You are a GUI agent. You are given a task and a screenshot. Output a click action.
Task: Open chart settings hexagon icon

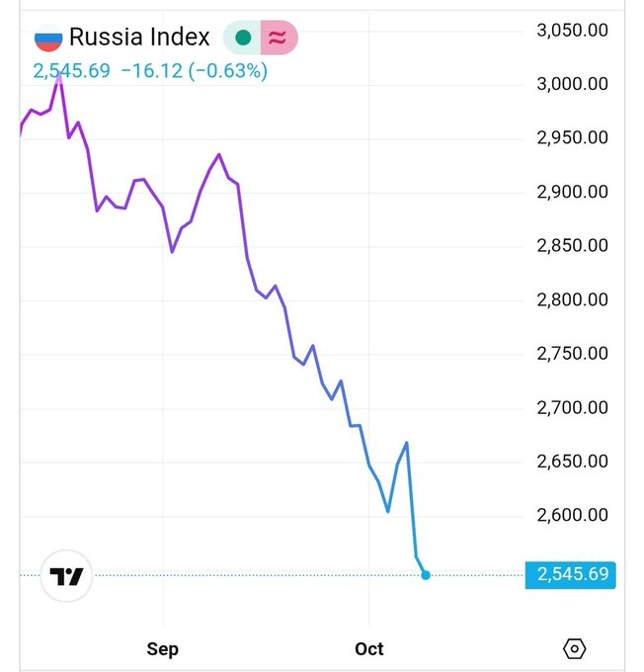click(x=574, y=649)
